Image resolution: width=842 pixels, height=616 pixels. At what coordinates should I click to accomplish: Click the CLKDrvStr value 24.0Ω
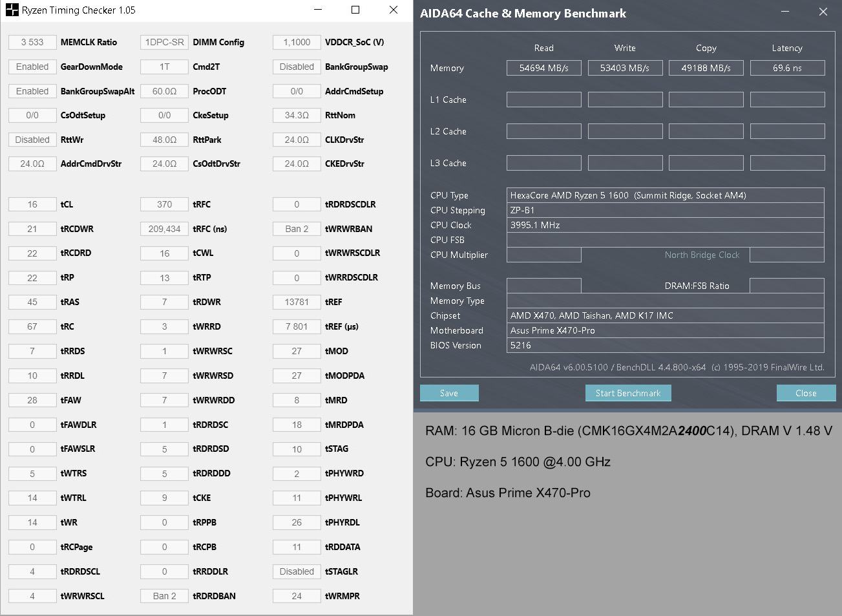pos(297,140)
